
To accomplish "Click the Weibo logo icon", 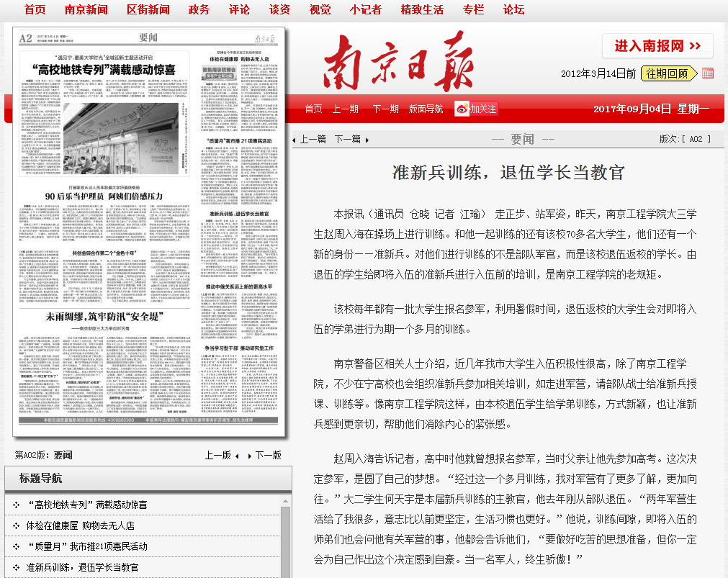I will tap(461, 109).
